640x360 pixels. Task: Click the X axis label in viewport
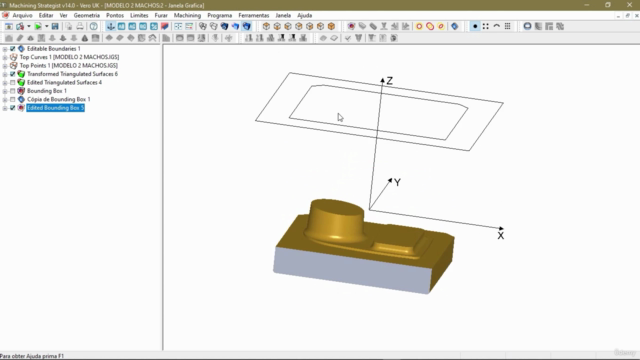[500, 236]
